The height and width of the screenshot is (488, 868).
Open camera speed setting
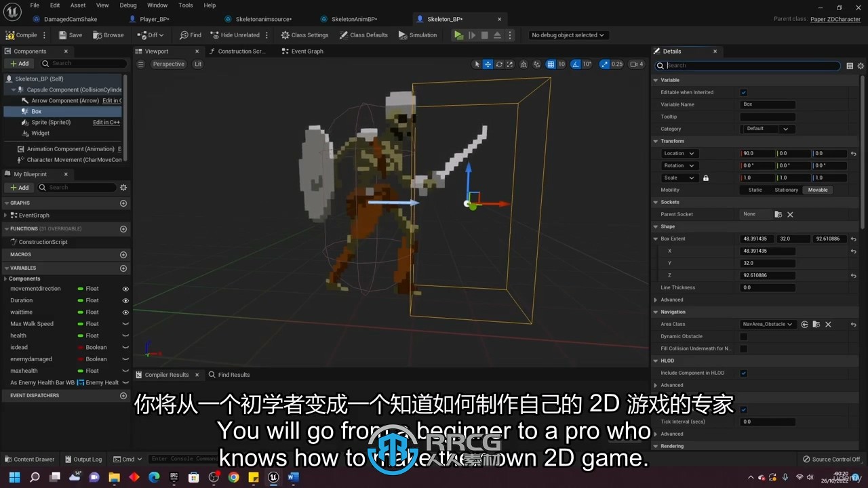pos(637,64)
